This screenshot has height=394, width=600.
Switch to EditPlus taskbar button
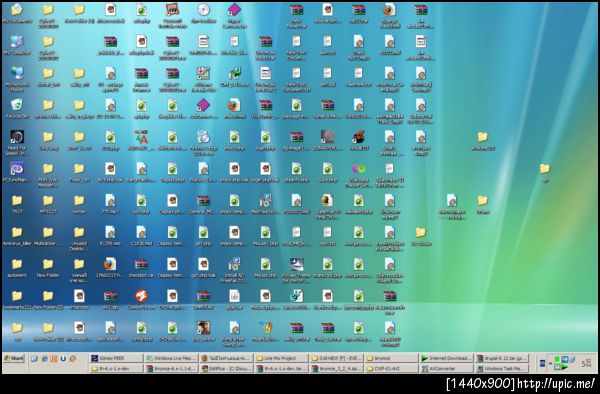click(227, 369)
